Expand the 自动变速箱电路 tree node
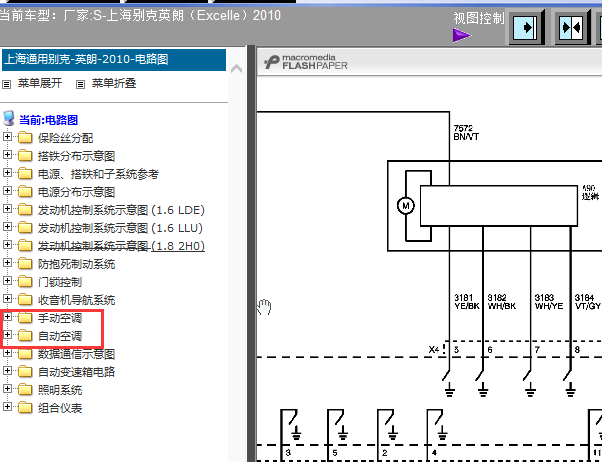Image resolution: width=602 pixels, height=462 pixels. (7, 371)
